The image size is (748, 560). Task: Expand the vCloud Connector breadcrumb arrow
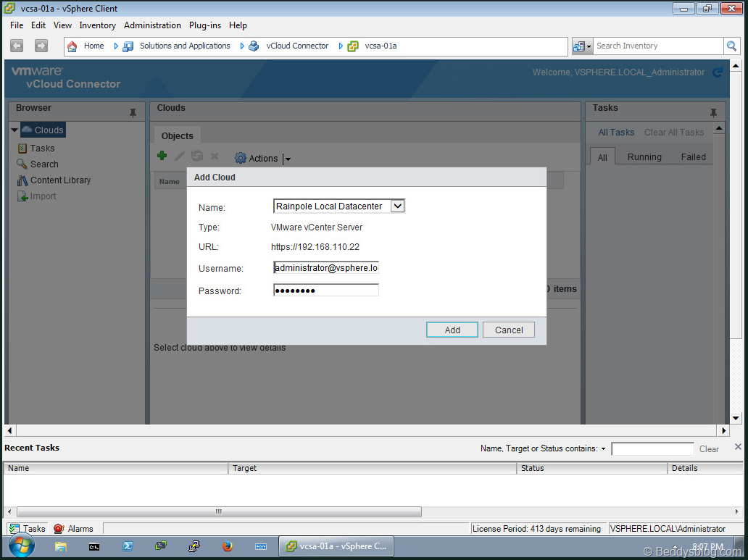click(x=341, y=46)
